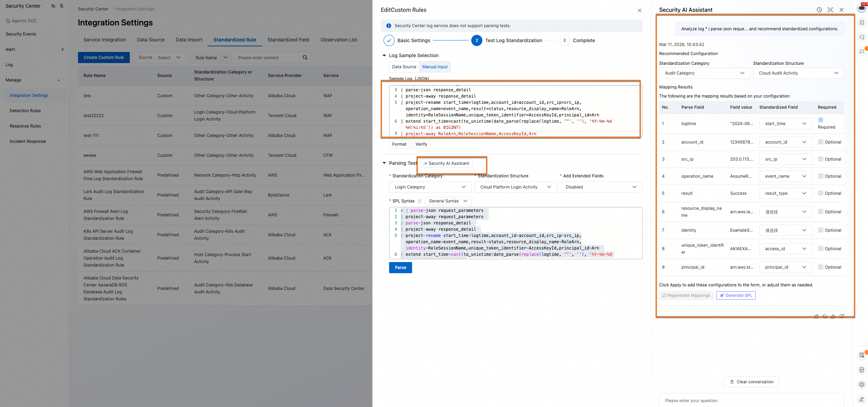The width and height of the screenshot is (868, 407).
Task: Select the Data Source tab for the log sample
Action: click(x=404, y=67)
